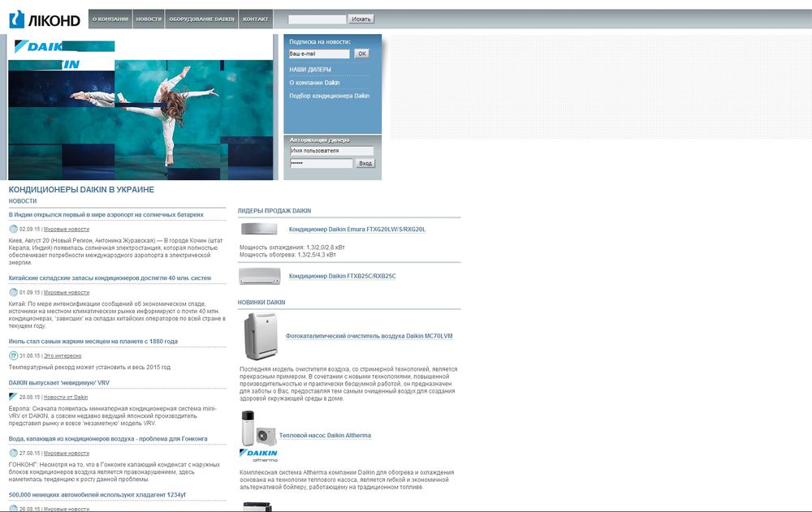Select the НОВИНКИ DAIKIN heading
The image size is (812, 512).
pyautogui.click(x=261, y=303)
